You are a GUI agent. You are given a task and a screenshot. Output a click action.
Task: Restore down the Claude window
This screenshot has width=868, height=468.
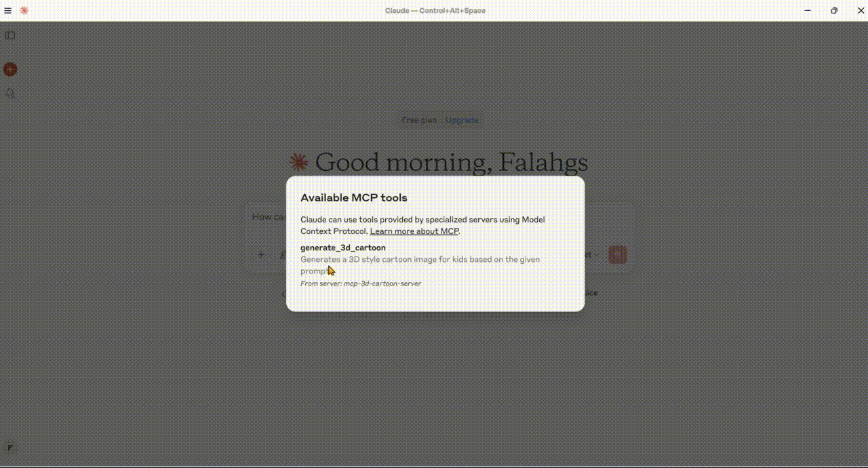(x=834, y=10)
